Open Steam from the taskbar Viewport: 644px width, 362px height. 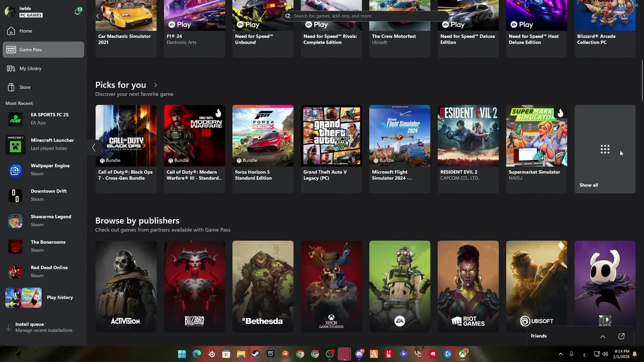click(x=256, y=354)
